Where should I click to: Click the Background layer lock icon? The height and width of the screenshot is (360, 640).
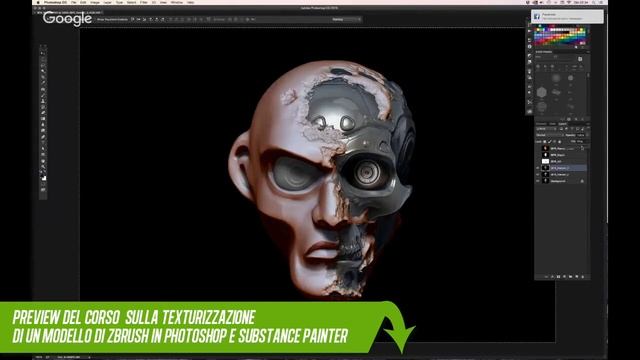pos(582,181)
